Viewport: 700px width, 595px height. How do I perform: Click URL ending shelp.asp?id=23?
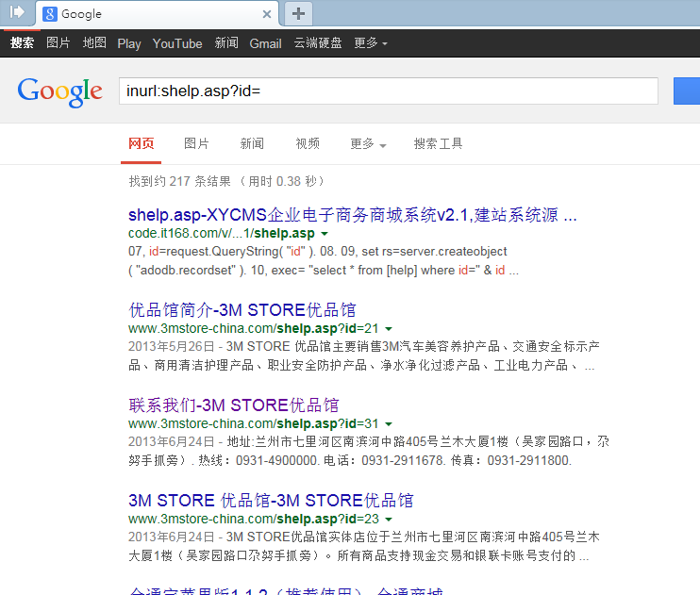pos(253,520)
